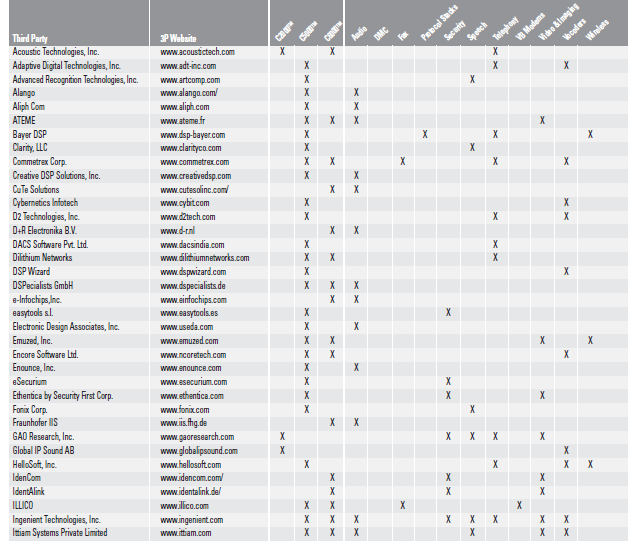Open www.emuzed.com
This screenshot has width=637, height=541.
click(189, 341)
